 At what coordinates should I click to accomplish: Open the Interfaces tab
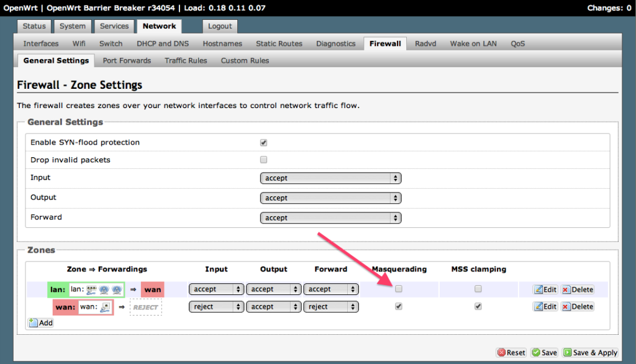coord(41,43)
